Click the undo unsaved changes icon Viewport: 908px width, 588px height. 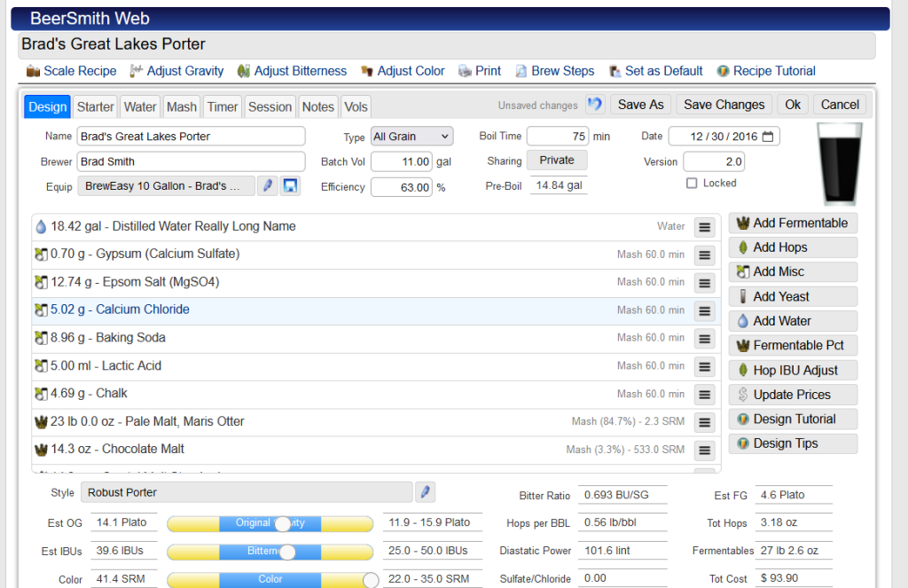[x=595, y=105]
